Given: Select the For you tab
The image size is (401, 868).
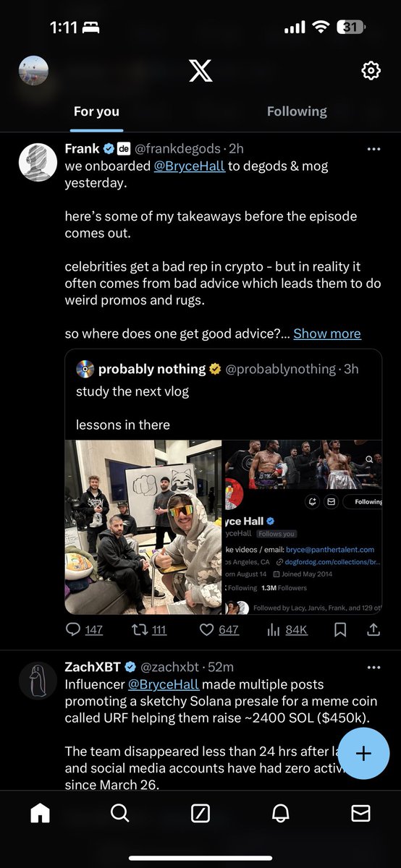Looking at the screenshot, I should point(96,111).
